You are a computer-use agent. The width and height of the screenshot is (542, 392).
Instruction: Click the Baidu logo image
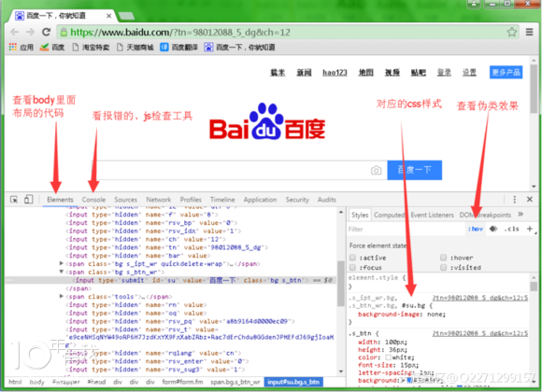point(267,121)
